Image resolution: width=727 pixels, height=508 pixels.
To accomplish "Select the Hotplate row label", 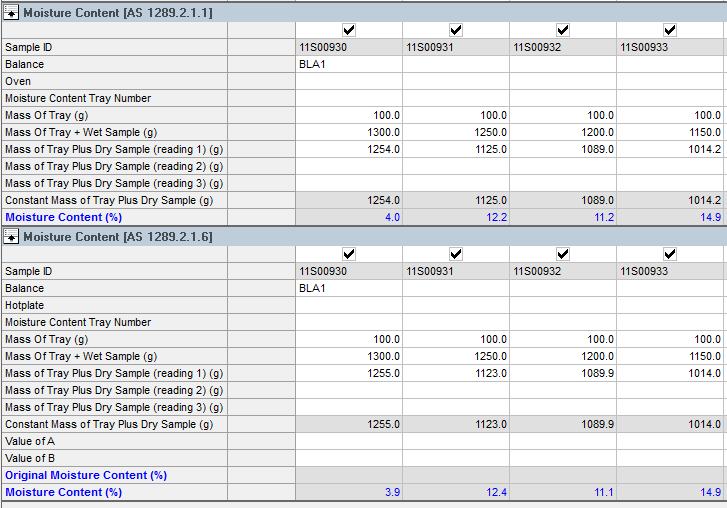I will pos(25,305).
